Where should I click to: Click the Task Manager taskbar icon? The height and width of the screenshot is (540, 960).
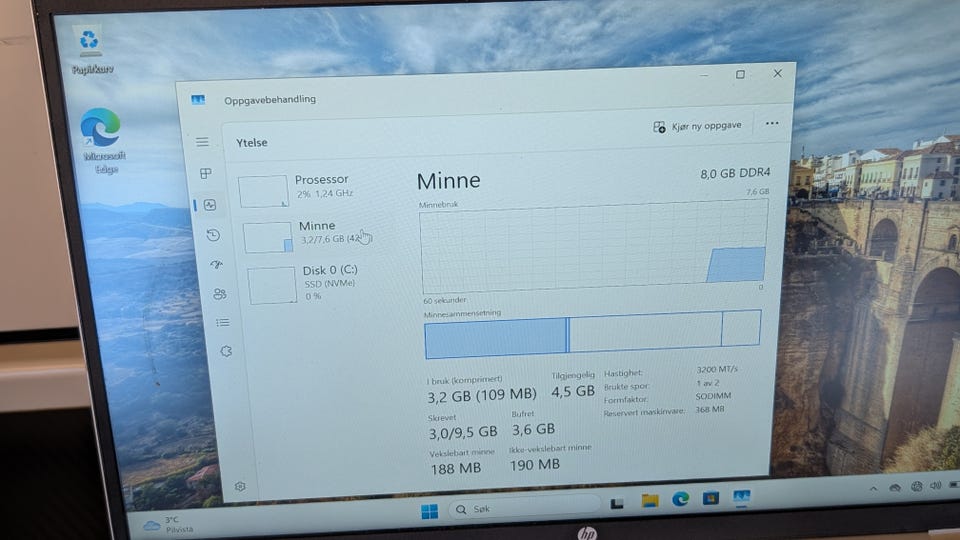[741, 496]
